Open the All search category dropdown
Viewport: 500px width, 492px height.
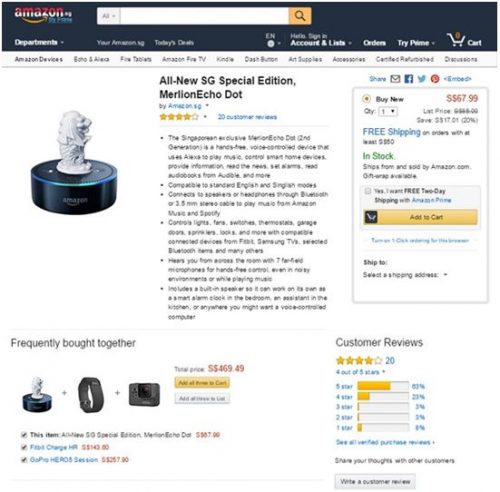(108, 16)
